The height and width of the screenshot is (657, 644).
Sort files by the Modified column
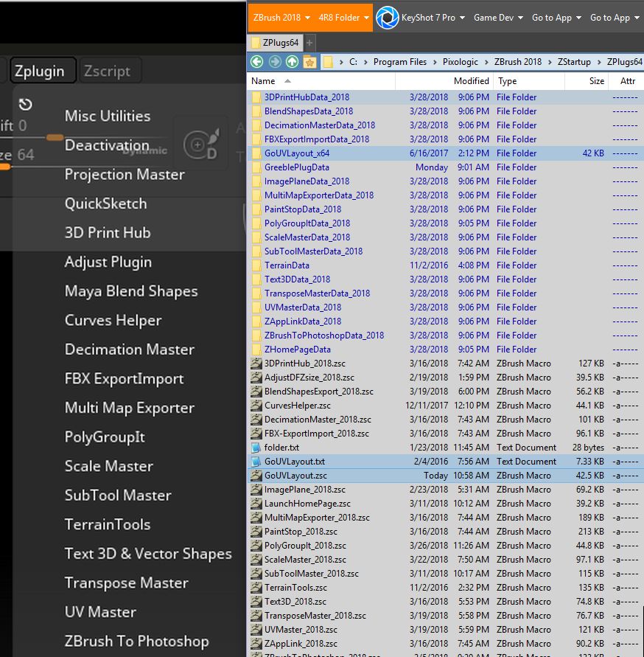(x=471, y=81)
